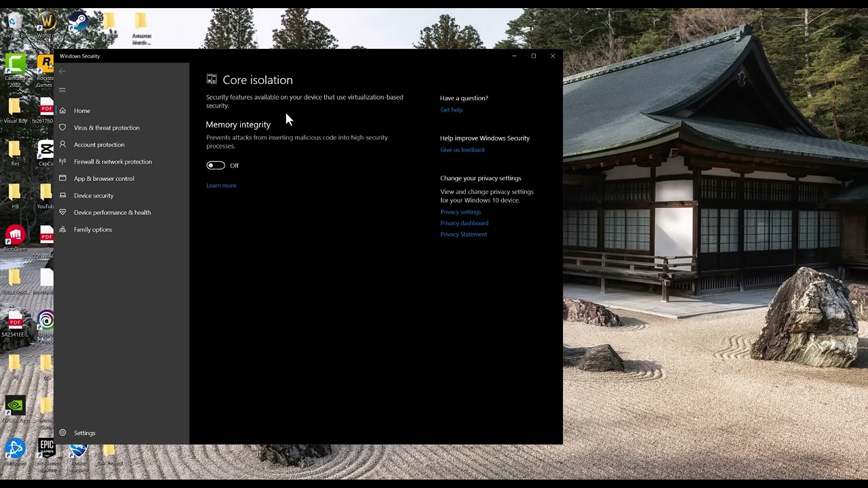Open the Privacy Statement link

click(x=464, y=234)
